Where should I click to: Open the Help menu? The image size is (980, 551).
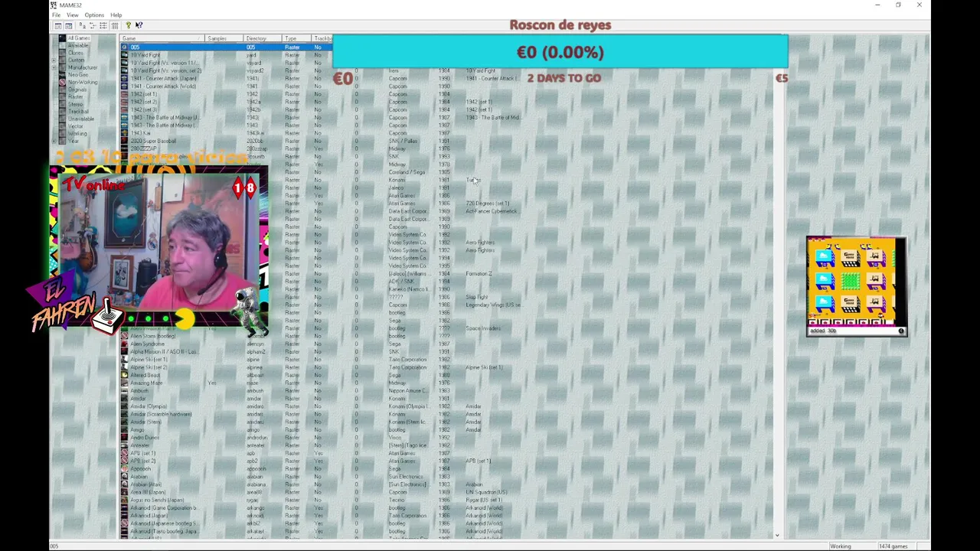(116, 15)
